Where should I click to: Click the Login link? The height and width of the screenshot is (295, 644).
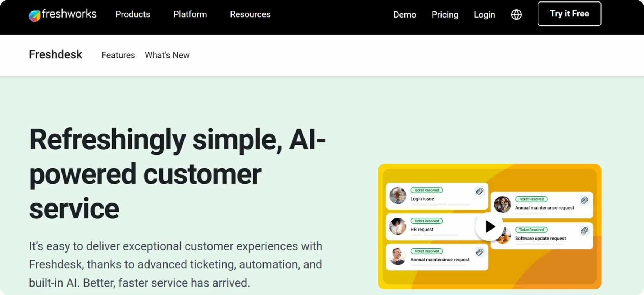484,15
